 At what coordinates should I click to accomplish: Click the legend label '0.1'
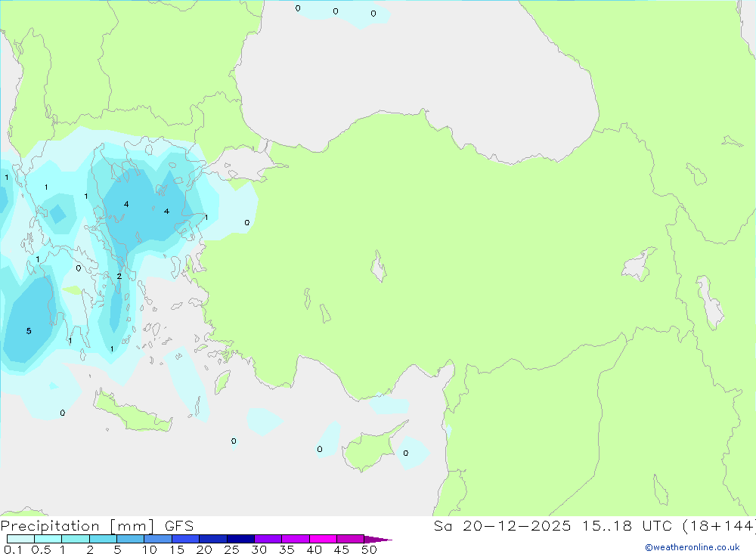(13, 549)
